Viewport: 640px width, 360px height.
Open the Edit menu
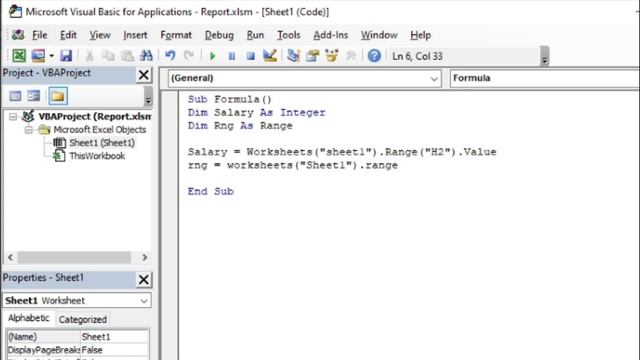click(68, 35)
